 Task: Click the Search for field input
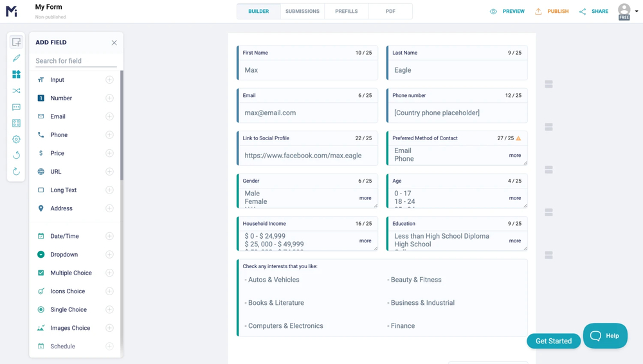(x=76, y=60)
